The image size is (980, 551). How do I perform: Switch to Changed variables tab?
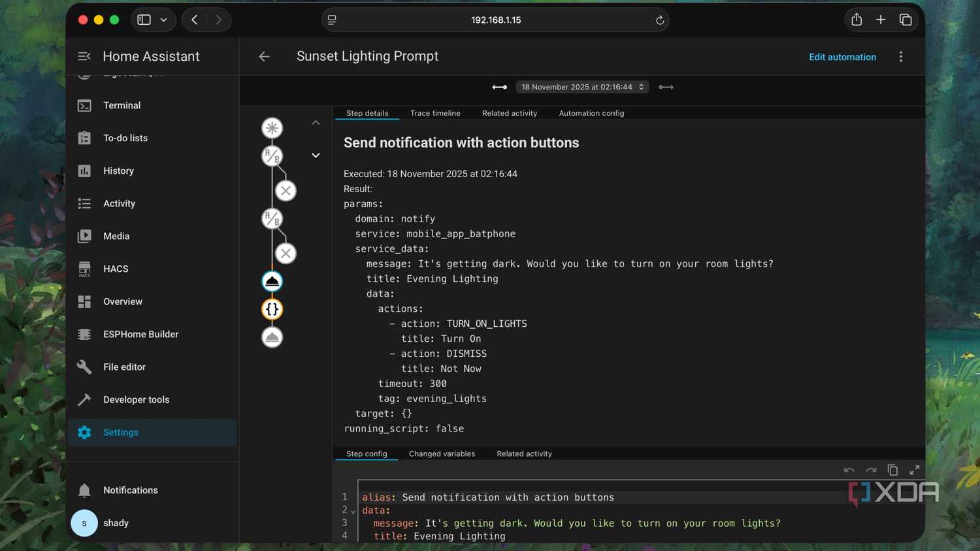pyautogui.click(x=442, y=454)
